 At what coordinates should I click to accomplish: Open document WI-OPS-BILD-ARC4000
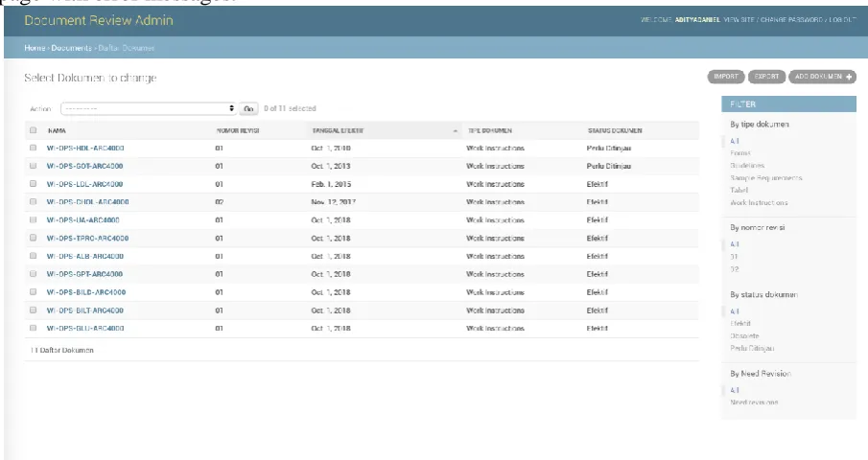(86, 292)
